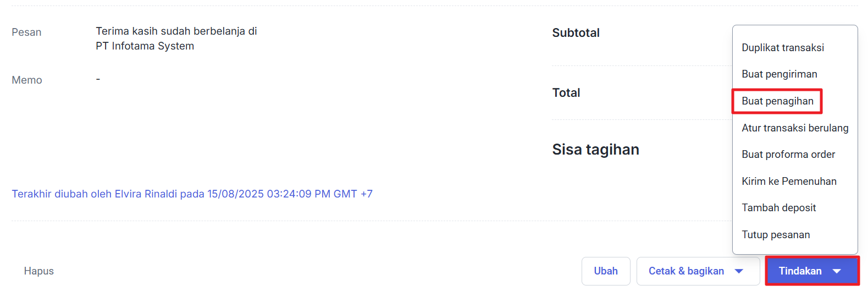Click the Pesan field label
868x291 pixels.
pyautogui.click(x=26, y=32)
